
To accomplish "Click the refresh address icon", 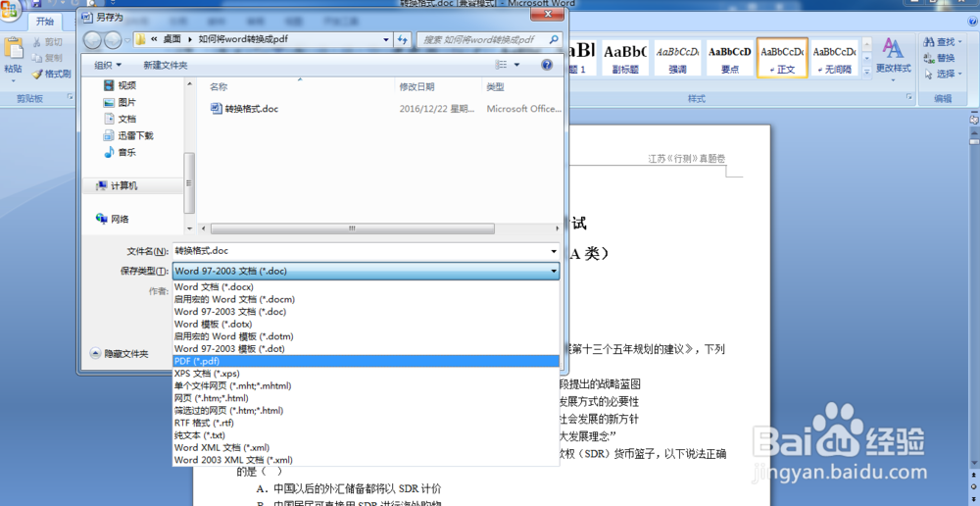I will click(x=403, y=40).
